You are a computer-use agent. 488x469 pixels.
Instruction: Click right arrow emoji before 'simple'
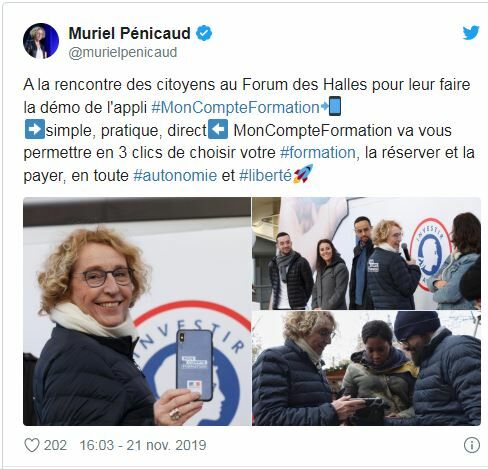pyautogui.click(x=35, y=129)
